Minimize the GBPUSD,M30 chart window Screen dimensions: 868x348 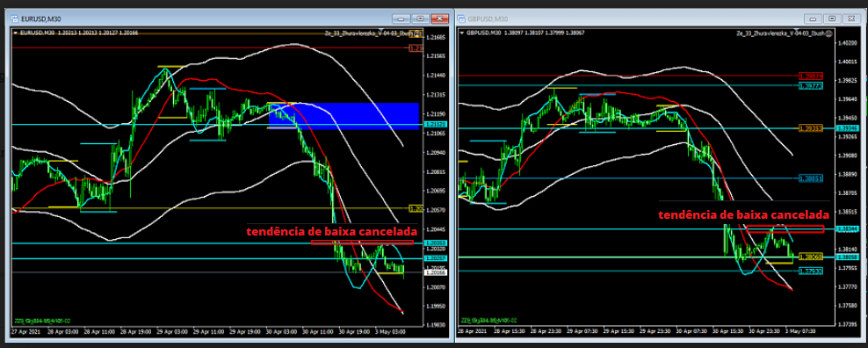tap(813, 18)
